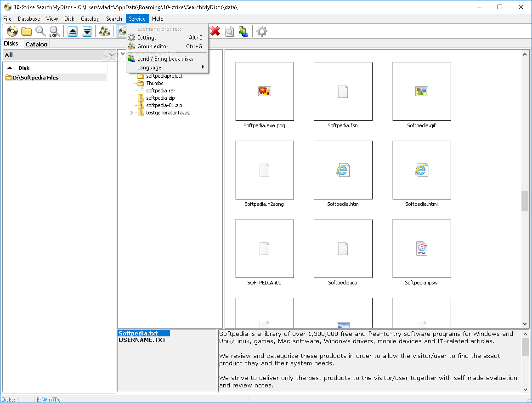The image size is (532, 403).
Task: Choose Group editor from the Service menu
Action: pyautogui.click(x=167, y=46)
